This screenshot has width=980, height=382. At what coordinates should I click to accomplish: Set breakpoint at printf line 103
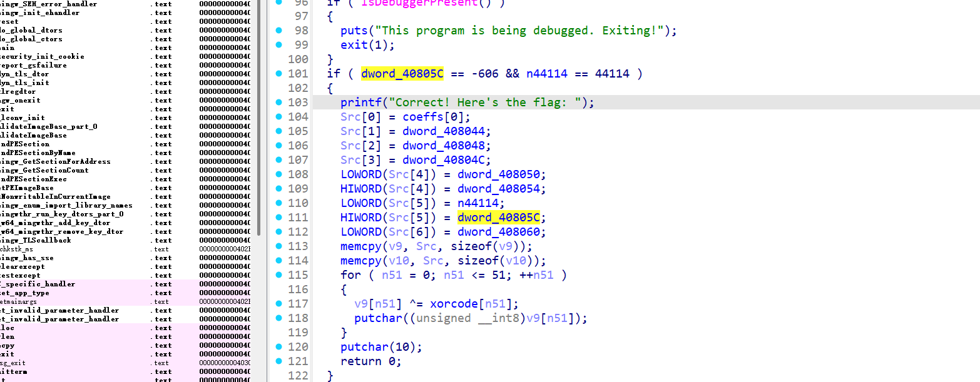click(x=278, y=102)
